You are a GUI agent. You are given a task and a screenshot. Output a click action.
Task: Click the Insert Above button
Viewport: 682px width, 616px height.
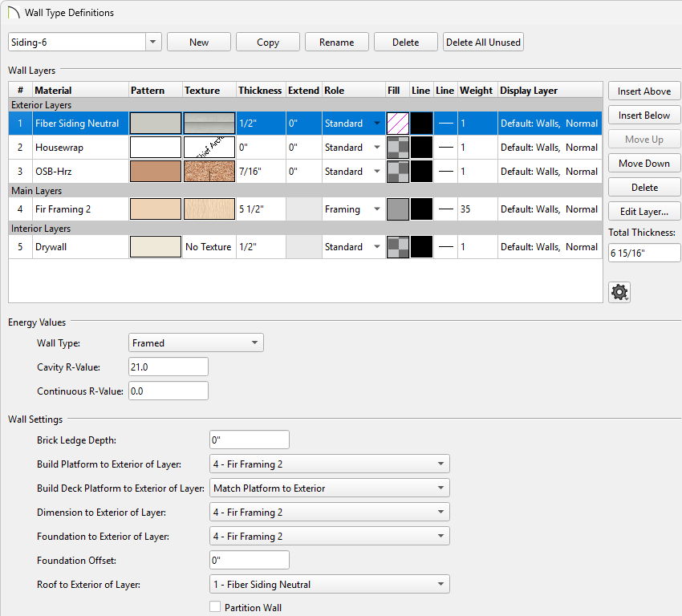(644, 91)
